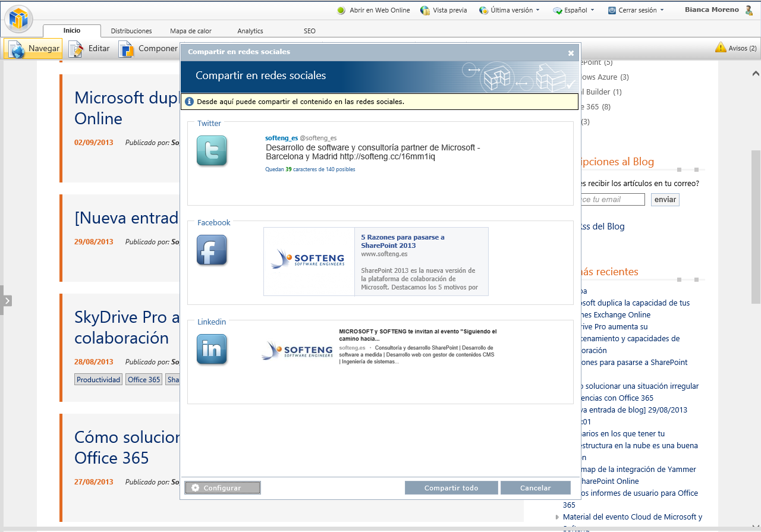Click the Facebook share icon
This screenshot has height=532, width=761.
[212, 250]
